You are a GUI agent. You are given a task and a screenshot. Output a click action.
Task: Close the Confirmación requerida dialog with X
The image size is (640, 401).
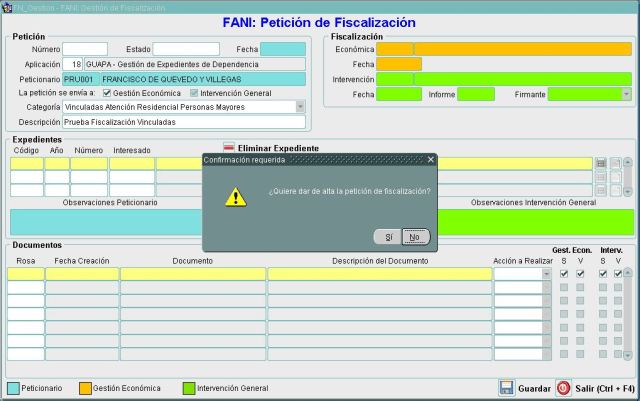coord(431,159)
